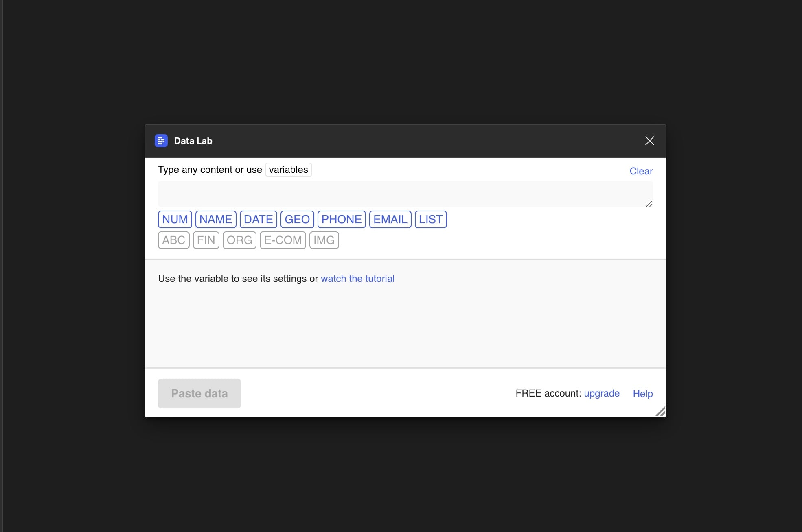802x532 pixels.
Task: Add the EMAIL variable tag
Action: (x=390, y=220)
